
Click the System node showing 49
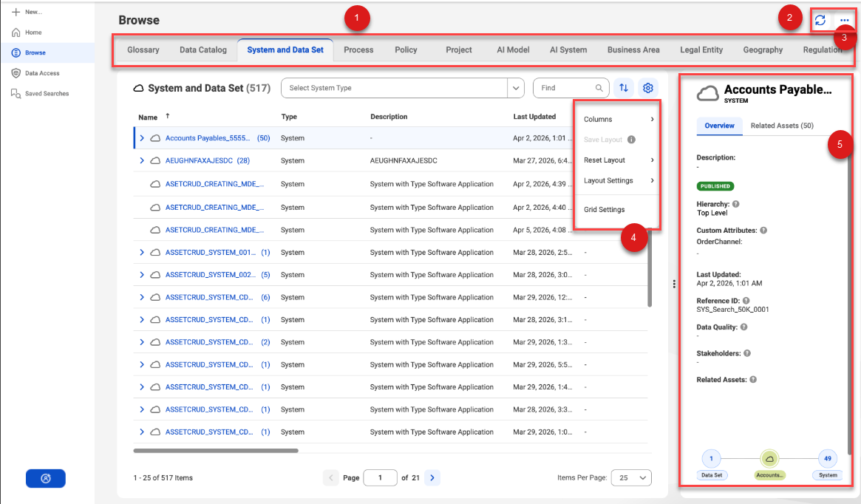point(828,458)
